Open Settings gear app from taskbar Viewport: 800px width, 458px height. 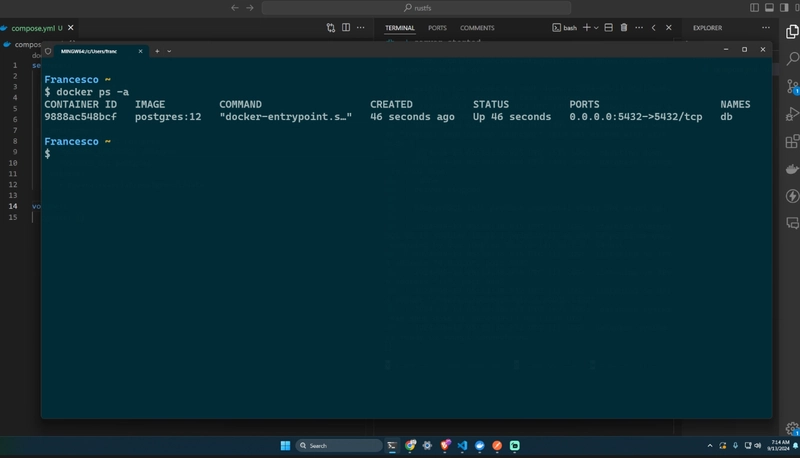[x=428, y=446]
